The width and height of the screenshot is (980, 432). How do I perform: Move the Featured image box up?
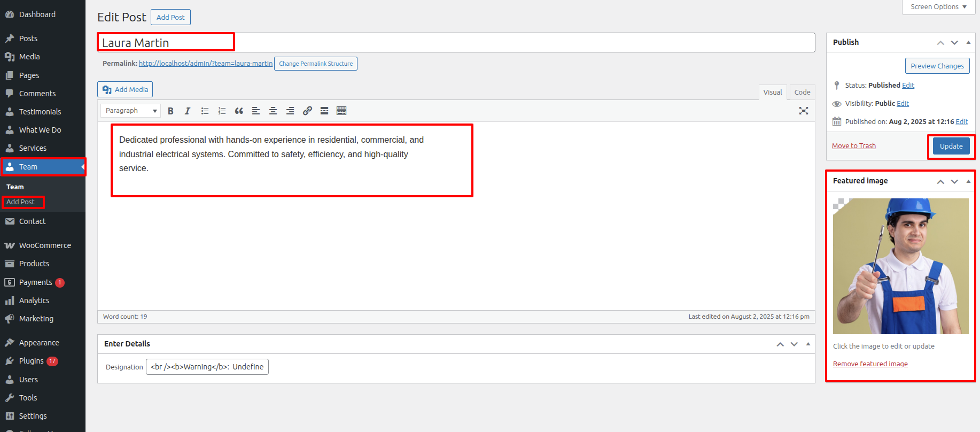pos(940,181)
